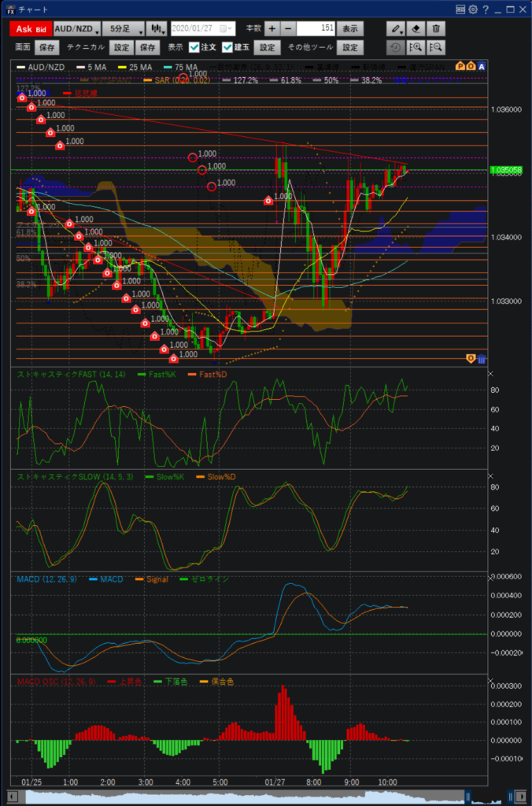Toggle the 建玉 positions checkbox
The width and height of the screenshot is (532, 806).
point(227,47)
